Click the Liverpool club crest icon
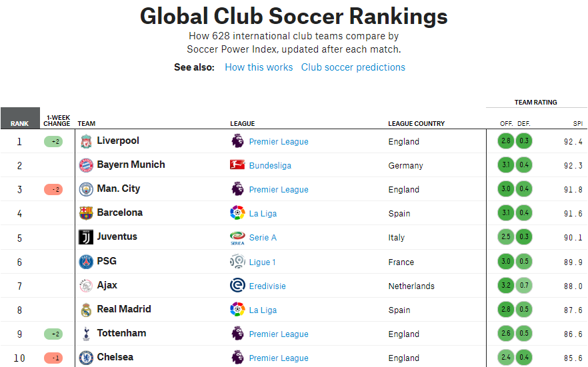 pyautogui.click(x=86, y=142)
